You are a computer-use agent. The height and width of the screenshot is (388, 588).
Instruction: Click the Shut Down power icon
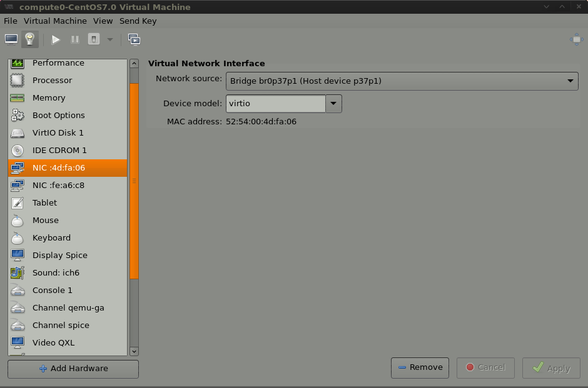click(94, 39)
